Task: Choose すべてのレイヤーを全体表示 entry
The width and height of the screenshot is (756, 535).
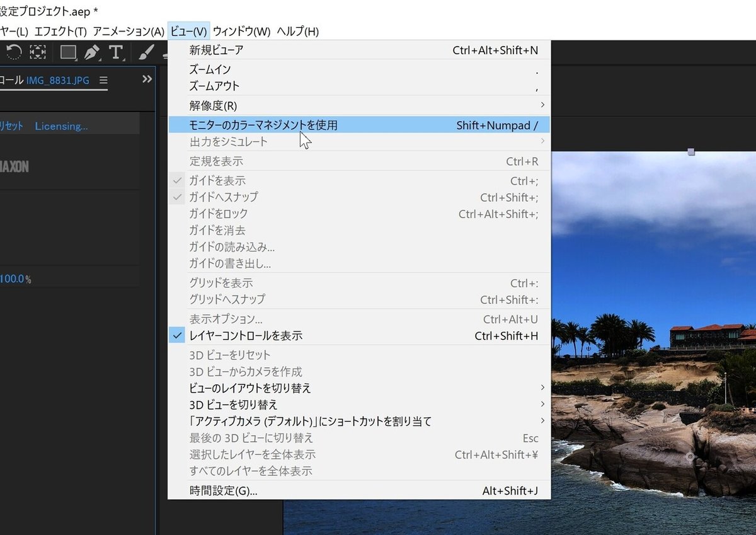Action: pyautogui.click(x=359, y=470)
